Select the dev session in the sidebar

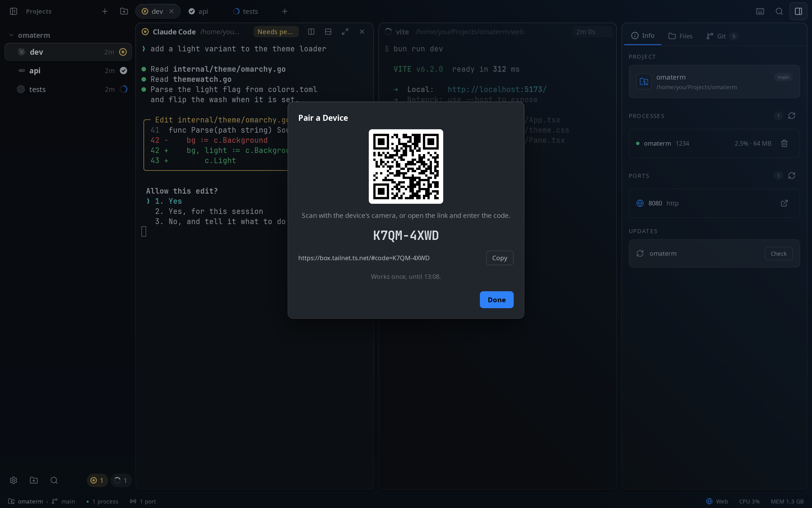coord(68,52)
